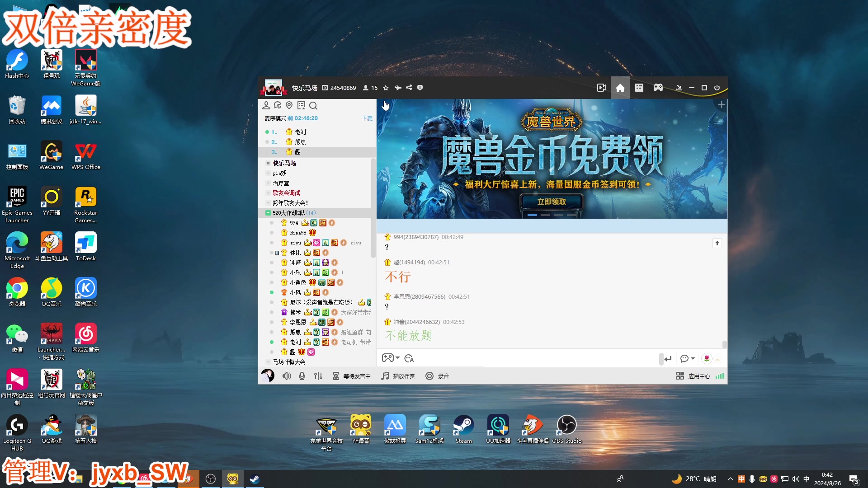Click the Steam icon in taskbar

tap(255, 479)
